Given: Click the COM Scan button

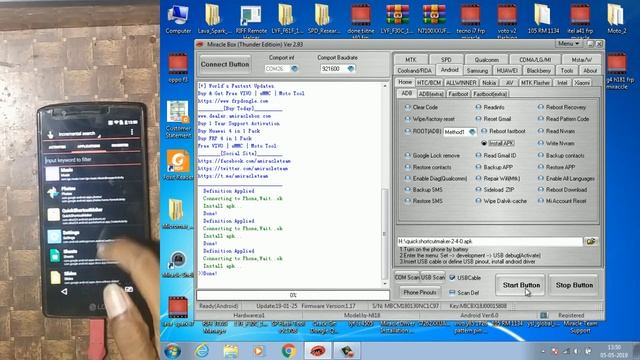Looking at the screenshot, I should [407, 277].
